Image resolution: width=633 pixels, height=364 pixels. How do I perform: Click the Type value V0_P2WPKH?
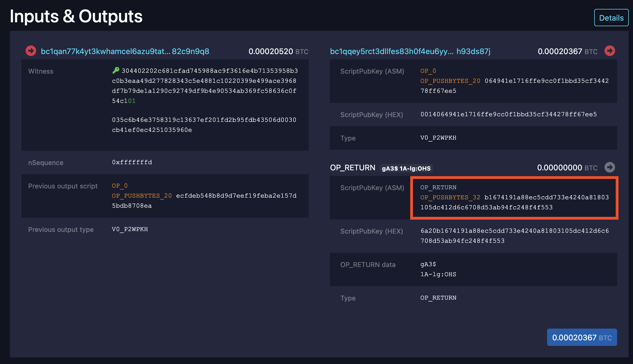(x=438, y=138)
